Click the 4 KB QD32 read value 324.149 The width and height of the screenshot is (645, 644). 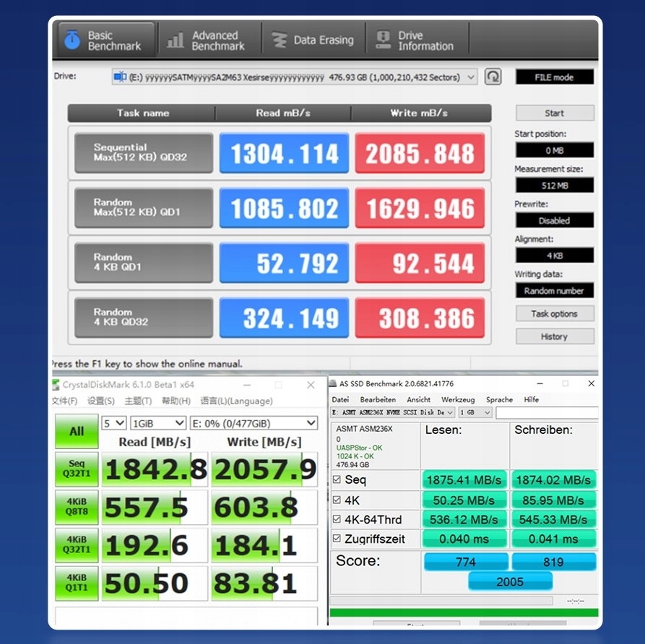pyautogui.click(x=284, y=318)
